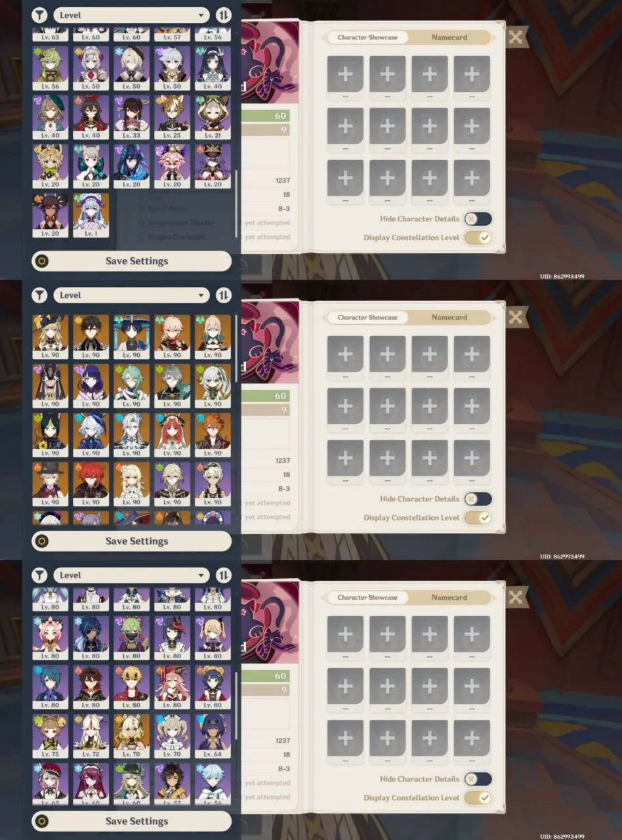
Task: Choose the Lv. 75 character portrait
Action: (x=51, y=736)
